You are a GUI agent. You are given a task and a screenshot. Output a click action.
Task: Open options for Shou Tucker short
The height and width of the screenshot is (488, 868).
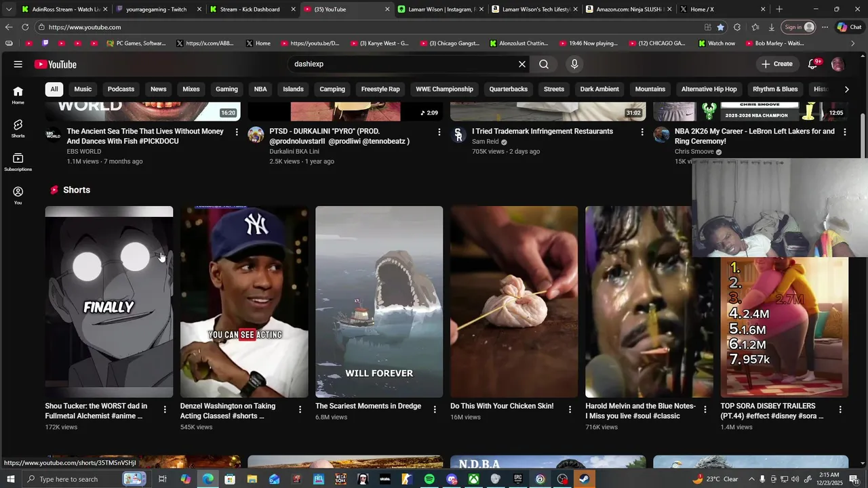[165, 409]
